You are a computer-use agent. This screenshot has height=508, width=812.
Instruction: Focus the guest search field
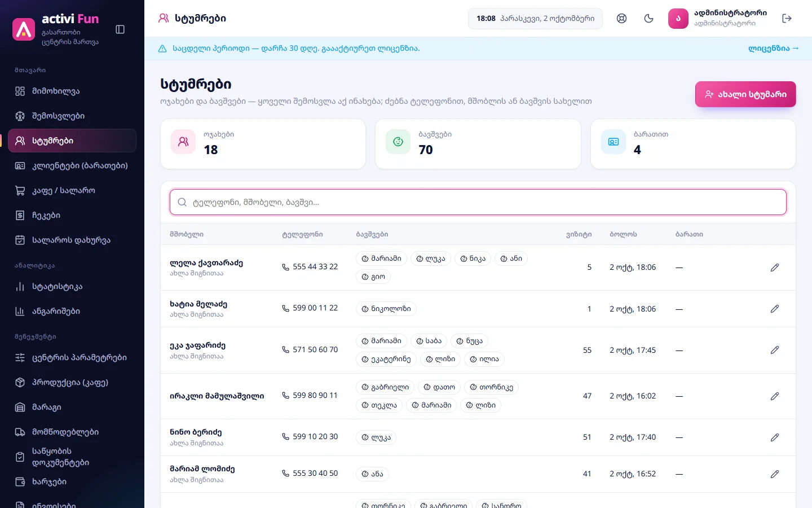click(478, 202)
